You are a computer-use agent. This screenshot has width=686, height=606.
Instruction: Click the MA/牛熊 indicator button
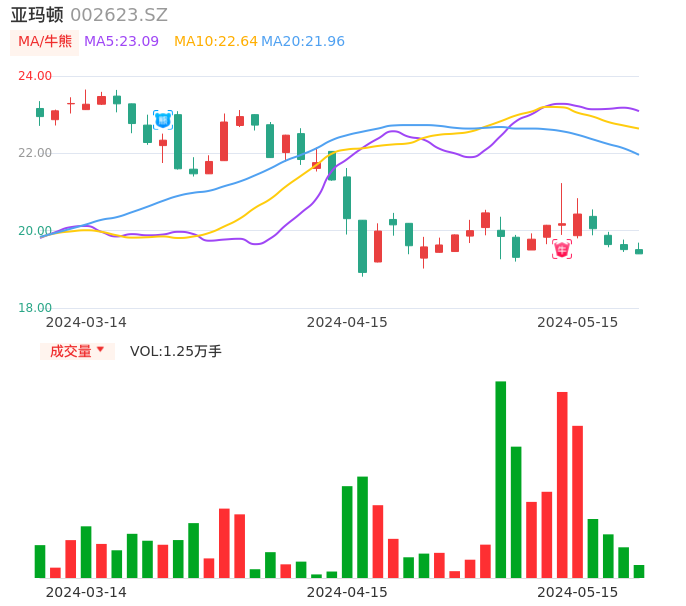pos(44,42)
